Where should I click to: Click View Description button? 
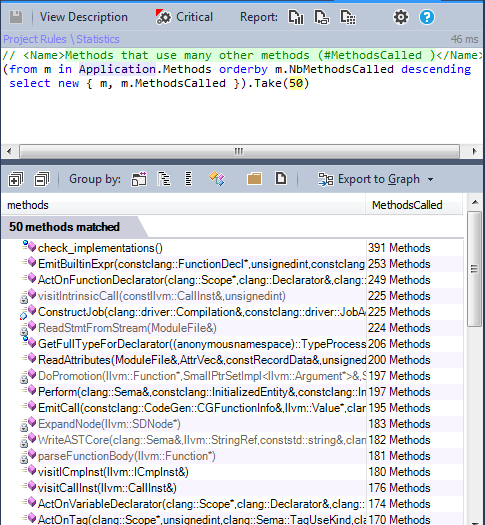[x=84, y=17]
